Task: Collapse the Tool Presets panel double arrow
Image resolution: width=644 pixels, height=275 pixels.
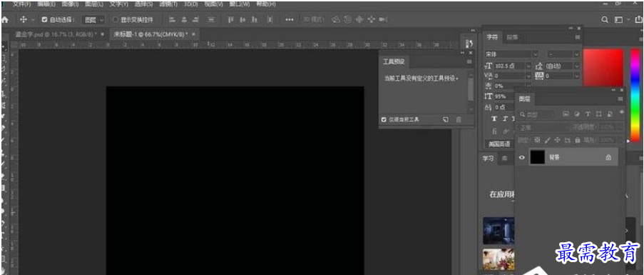Action: click(x=462, y=53)
